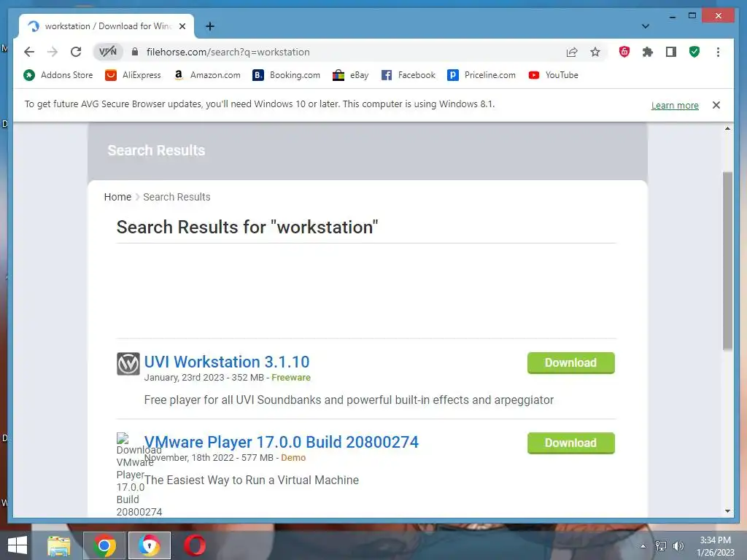Reload the filehorse search page
The height and width of the screenshot is (560, 747).
click(76, 52)
